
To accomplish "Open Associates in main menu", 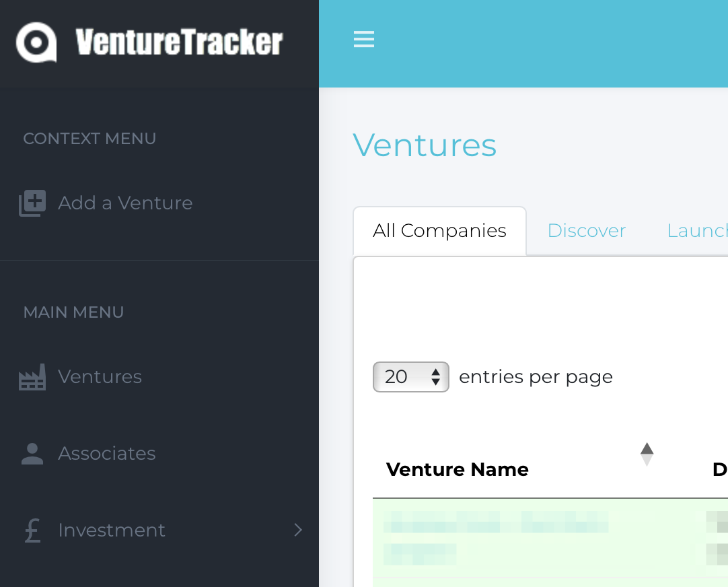I will tap(106, 454).
